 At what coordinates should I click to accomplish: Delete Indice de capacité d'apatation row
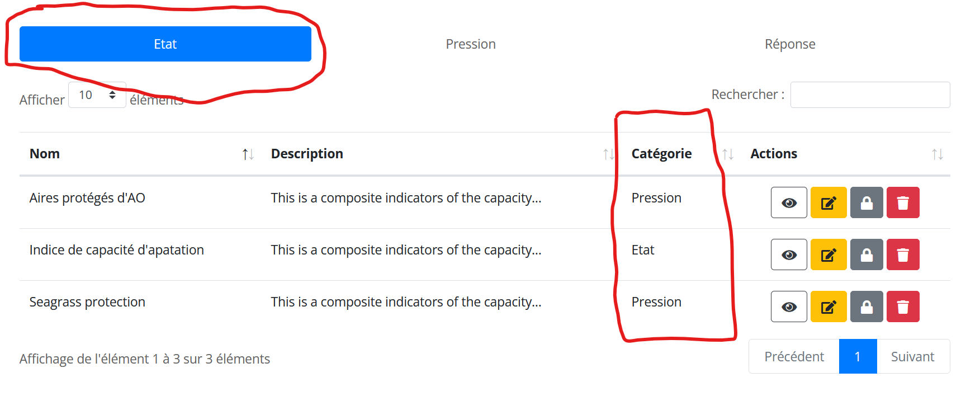[x=903, y=254]
